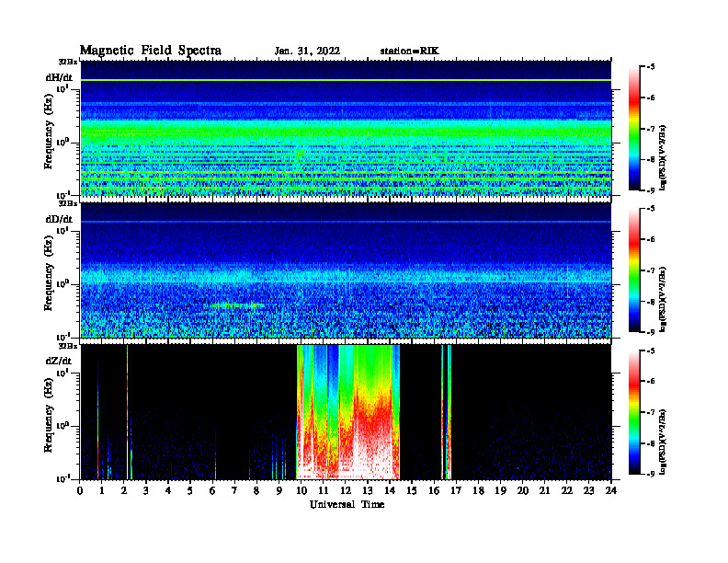728x563 pixels.
Task: Click the dZ/dt color scale bar
Action: tap(634, 412)
